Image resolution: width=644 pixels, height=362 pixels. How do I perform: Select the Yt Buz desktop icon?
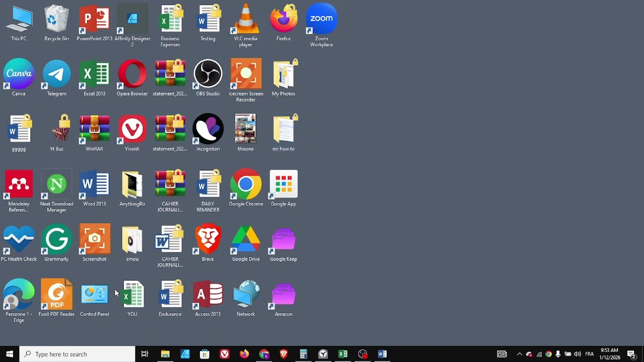click(x=56, y=134)
